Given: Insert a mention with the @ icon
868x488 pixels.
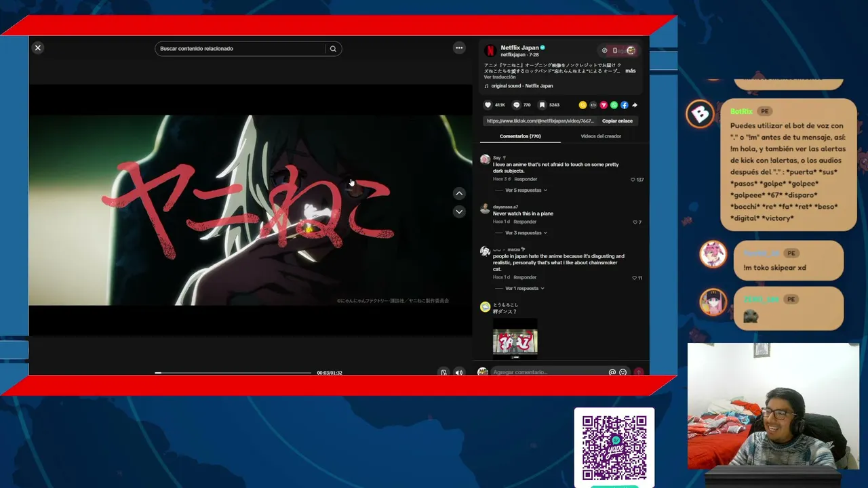Looking at the screenshot, I should (612, 372).
